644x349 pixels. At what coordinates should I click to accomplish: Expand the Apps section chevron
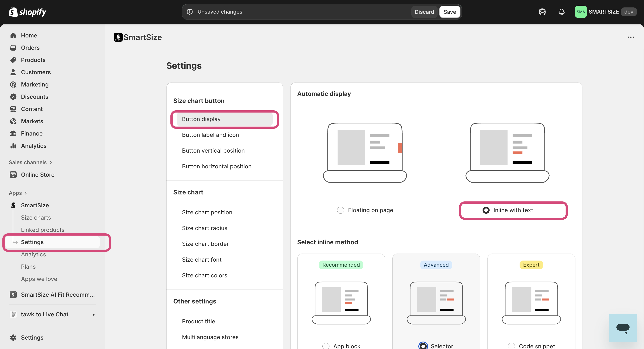click(25, 193)
